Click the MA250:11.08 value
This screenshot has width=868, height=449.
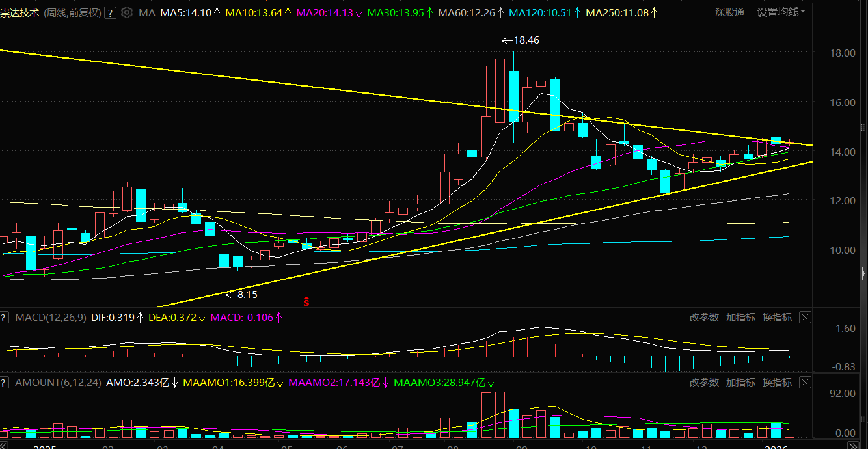[x=617, y=12]
